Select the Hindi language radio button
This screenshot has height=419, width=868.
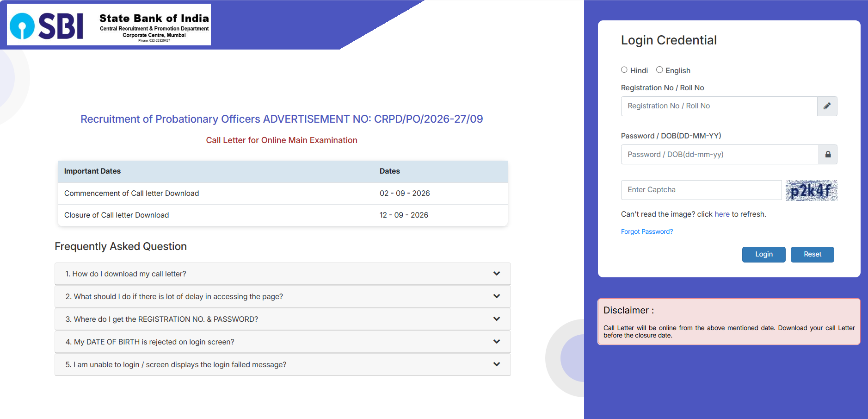(x=624, y=70)
